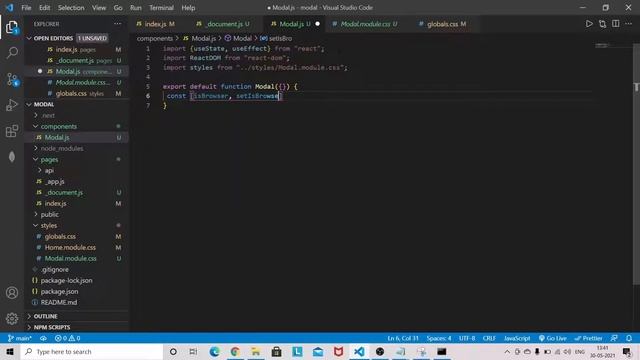Image resolution: width=640 pixels, height=360 pixels.
Task: Open Microsoft Edge from taskbar
Action: [x=214, y=351]
